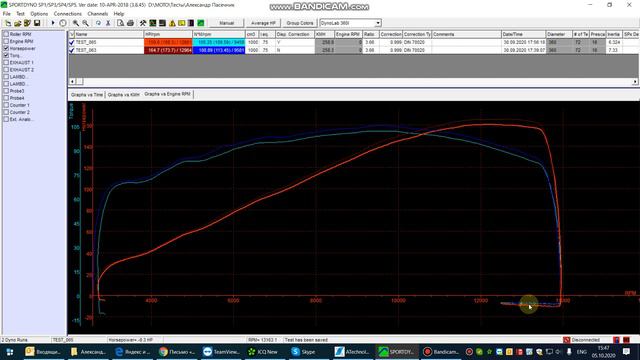Click the Group Colors button
This screenshot has width=640, height=360.
coord(300,23)
